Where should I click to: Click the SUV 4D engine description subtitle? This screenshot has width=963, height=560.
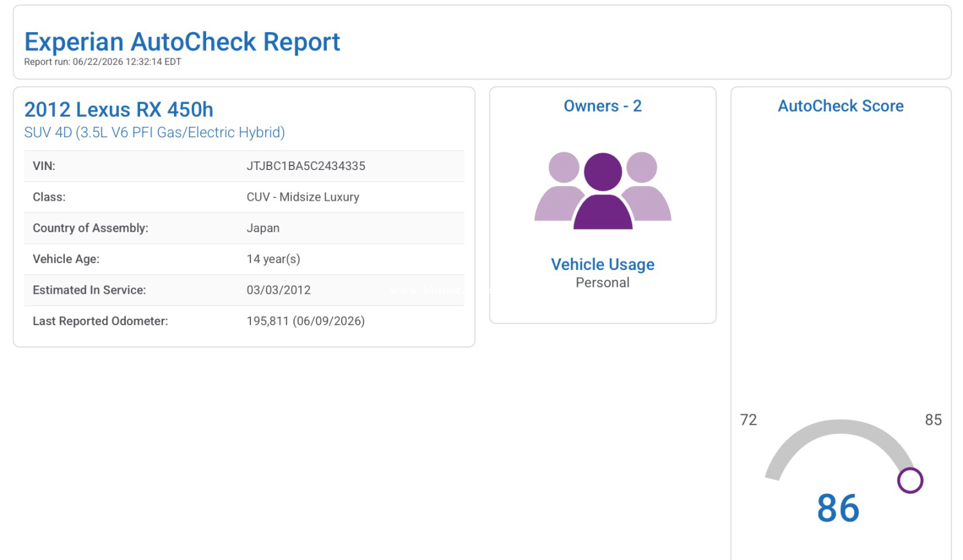tap(155, 133)
